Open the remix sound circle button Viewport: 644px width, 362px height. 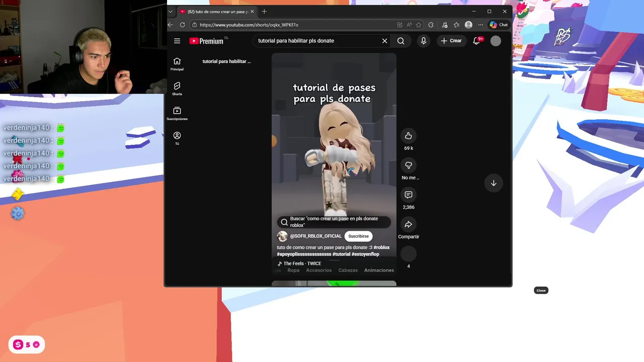coord(409,254)
